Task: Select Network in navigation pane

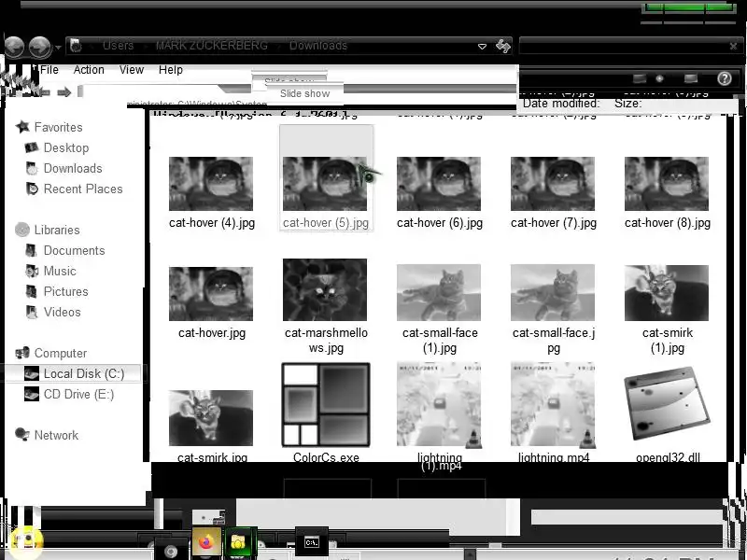Action: tap(56, 435)
